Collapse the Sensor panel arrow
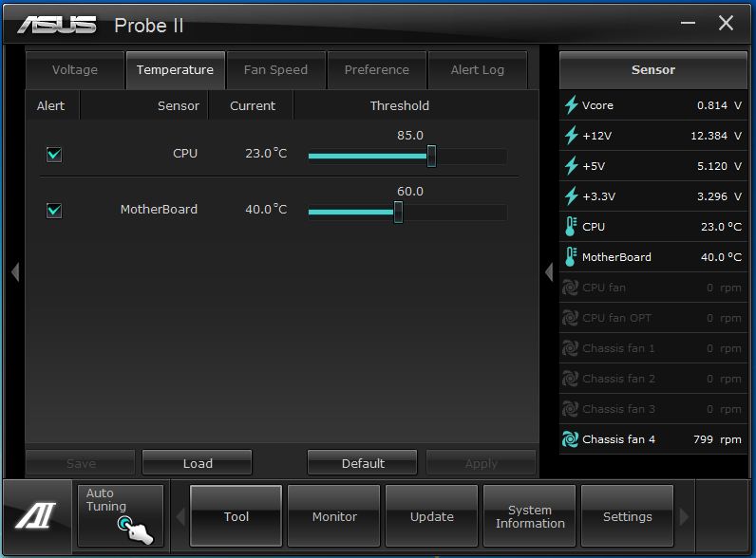This screenshot has height=558, width=756. pyautogui.click(x=549, y=272)
